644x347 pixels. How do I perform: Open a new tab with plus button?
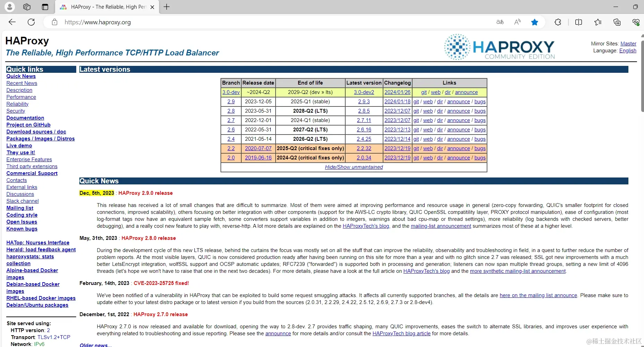coord(167,7)
